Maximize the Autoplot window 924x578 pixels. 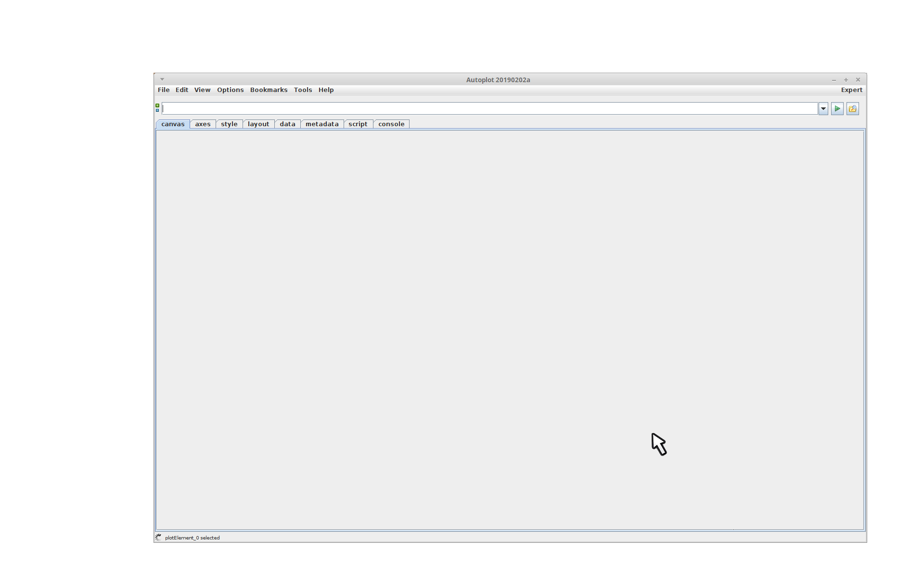pos(846,80)
